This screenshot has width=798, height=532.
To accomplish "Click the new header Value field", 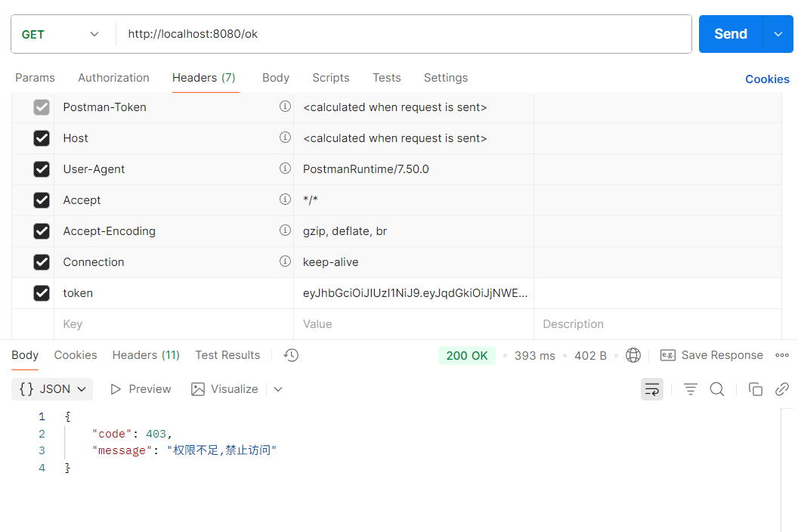I will coord(414,324).
